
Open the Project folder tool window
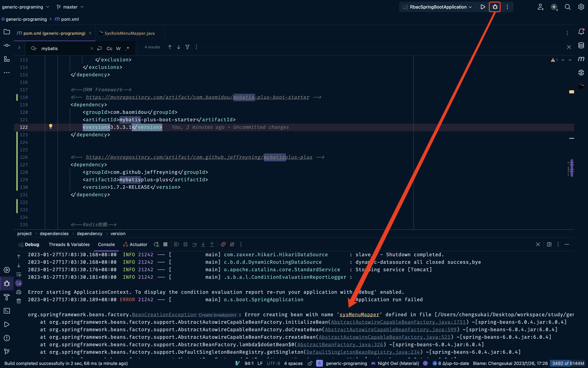tap(7, 32)
